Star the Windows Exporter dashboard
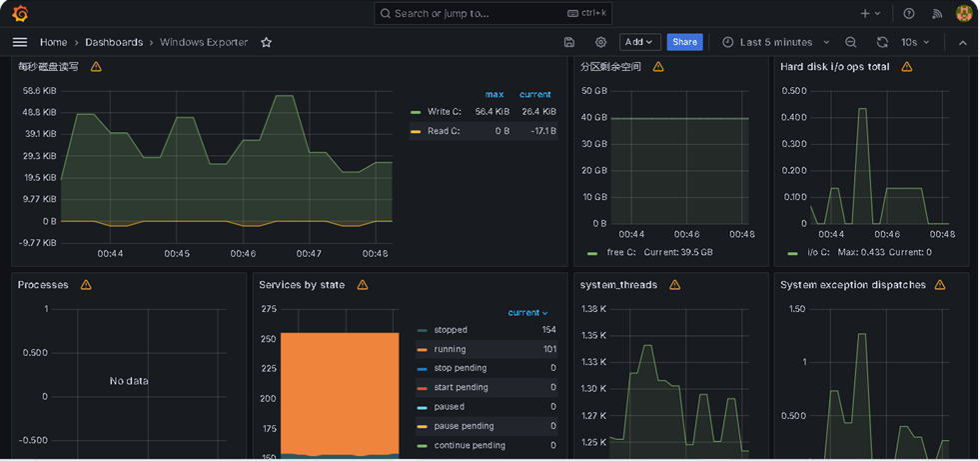The width and height of the screenshot is (980, 461). tap(267, 43)
